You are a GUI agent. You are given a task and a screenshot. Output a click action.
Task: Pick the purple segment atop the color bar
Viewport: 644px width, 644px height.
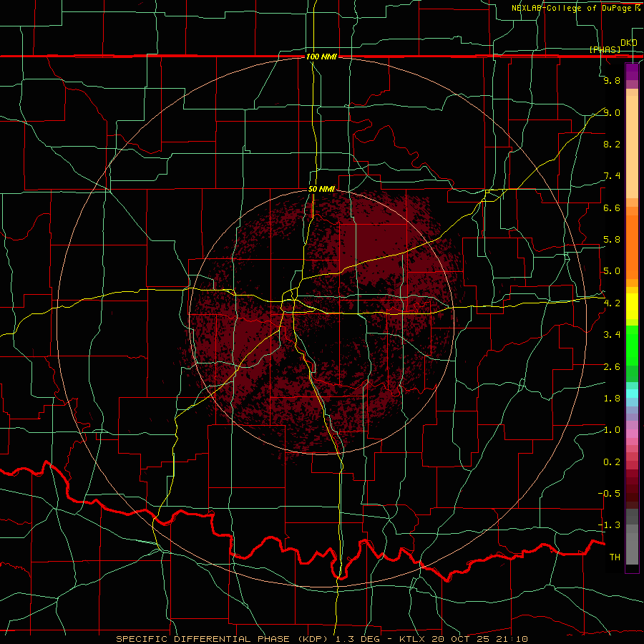click(632, 72)
